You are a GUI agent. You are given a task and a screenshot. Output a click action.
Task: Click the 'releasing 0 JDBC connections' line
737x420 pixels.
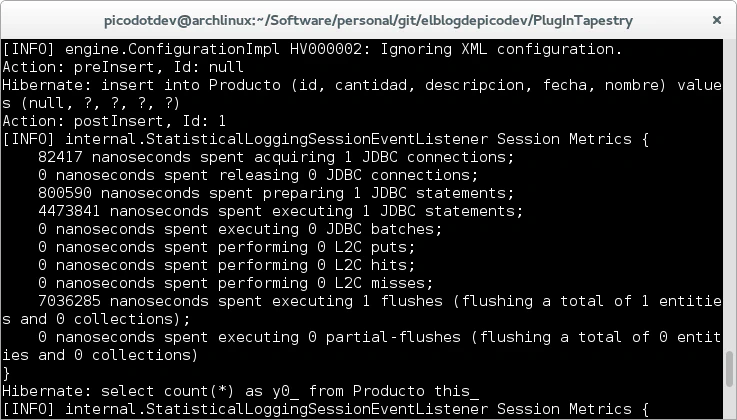pyautogui.click(x=258, y=175)
